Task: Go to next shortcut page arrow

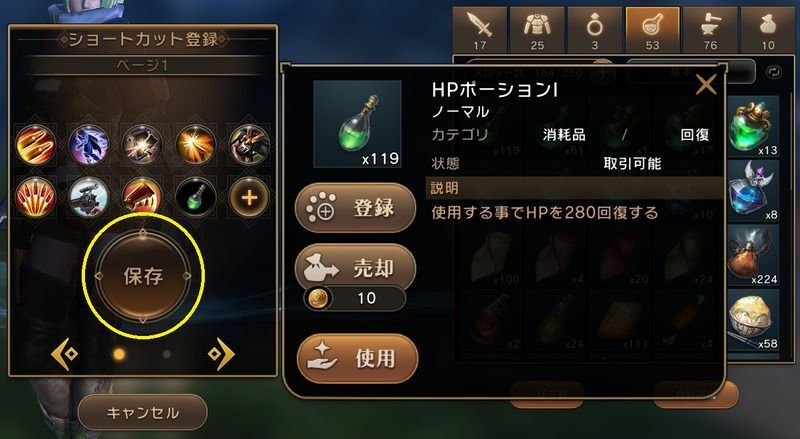Action: 221,353
